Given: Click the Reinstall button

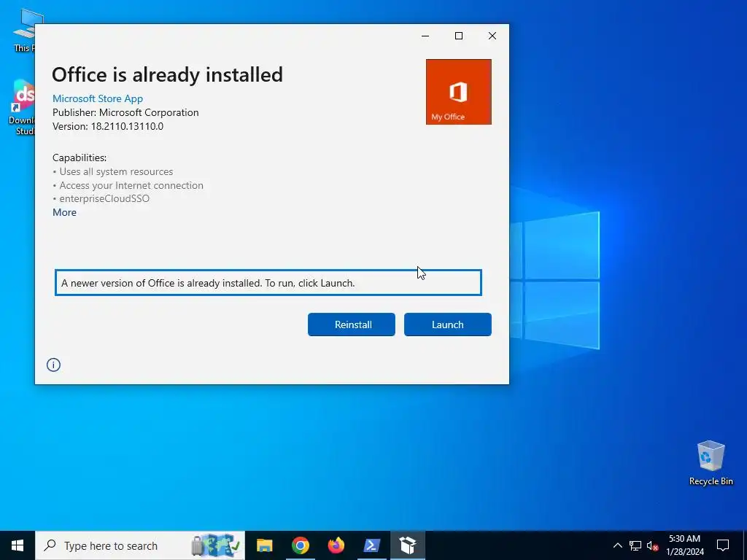Looking at the screenshot, I should click(x=352, y=324).
